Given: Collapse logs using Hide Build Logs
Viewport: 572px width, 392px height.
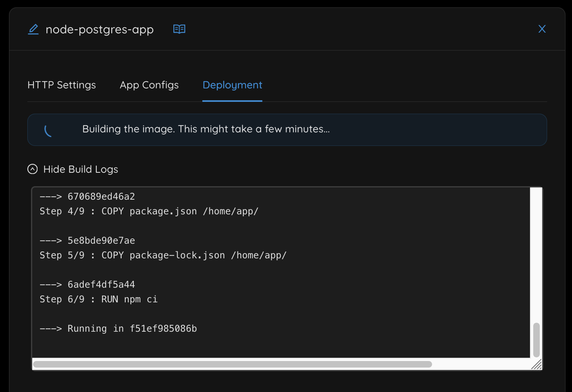Looking at the screenshot, I should [80, 169].
